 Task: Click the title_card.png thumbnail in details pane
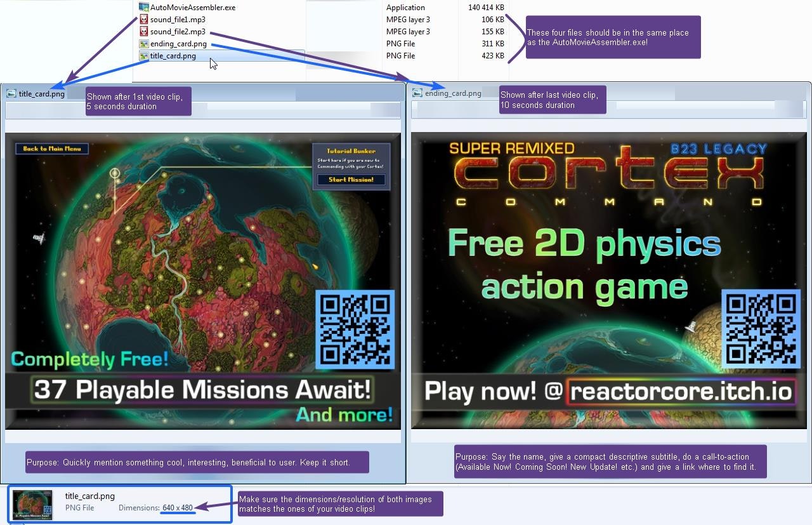click(x=32, y=504)
